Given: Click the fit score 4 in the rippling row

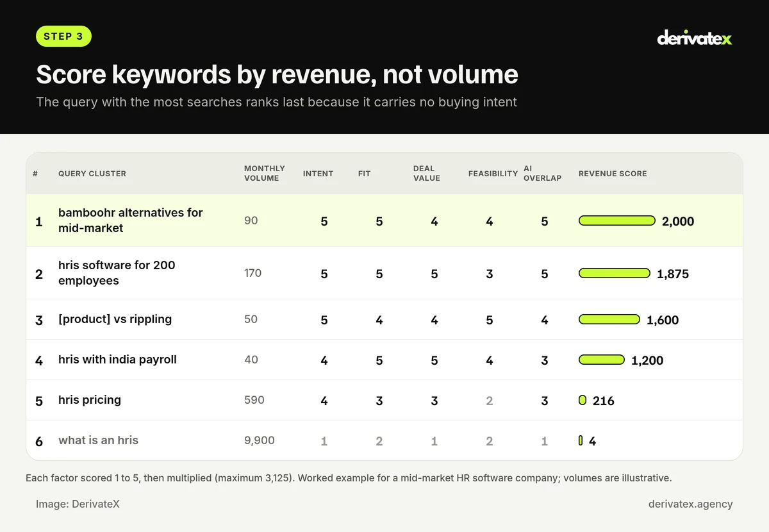Looking at the screenshot, I should [379, 320].
